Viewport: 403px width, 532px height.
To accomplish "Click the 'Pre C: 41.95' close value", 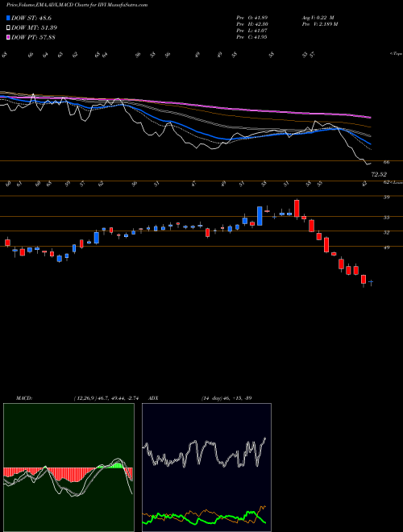I will click(x=252, y=37).
